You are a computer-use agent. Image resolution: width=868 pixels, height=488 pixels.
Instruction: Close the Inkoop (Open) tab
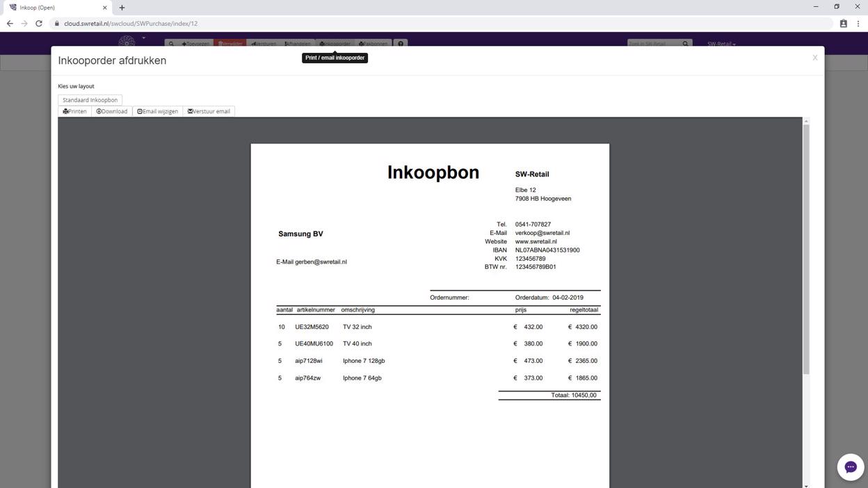(104, 8)
